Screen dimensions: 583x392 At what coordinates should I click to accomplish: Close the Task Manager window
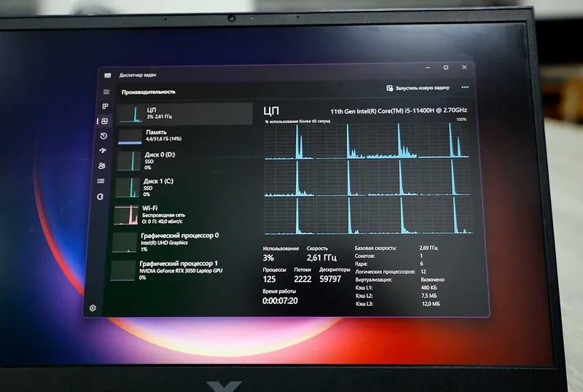point(464,67)
